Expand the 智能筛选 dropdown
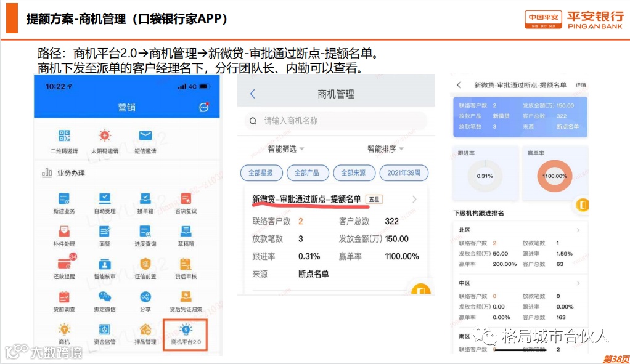The image size is (630, 364). coord(286,149)
